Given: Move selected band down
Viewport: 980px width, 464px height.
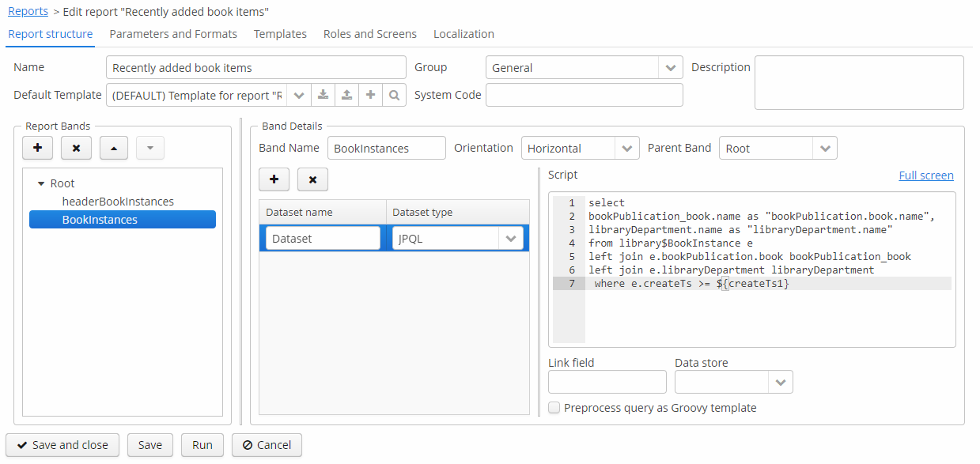Looking at the screenshot, I should point(150,148).
